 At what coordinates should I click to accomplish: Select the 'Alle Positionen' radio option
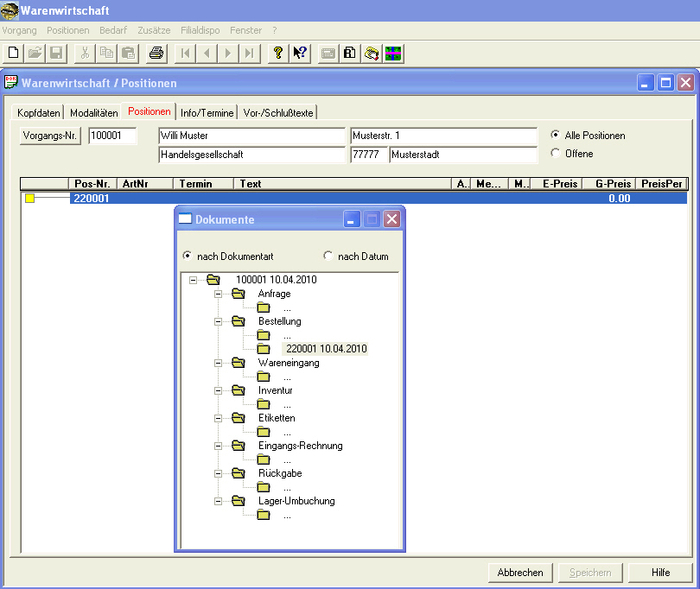pyautogui.click(x=556, y=135)
